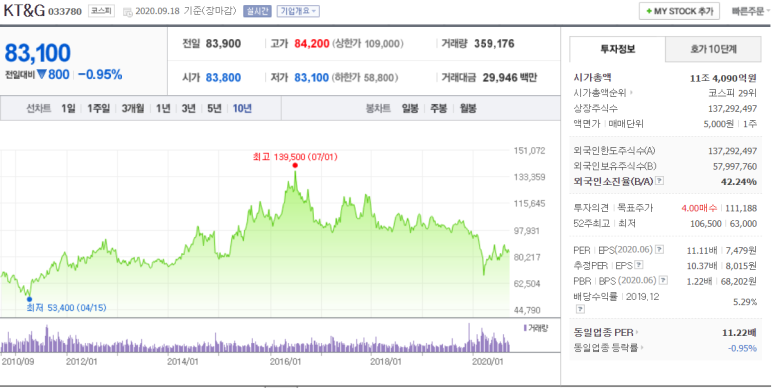Switch to the 투자정보 tab

[617, 49]
